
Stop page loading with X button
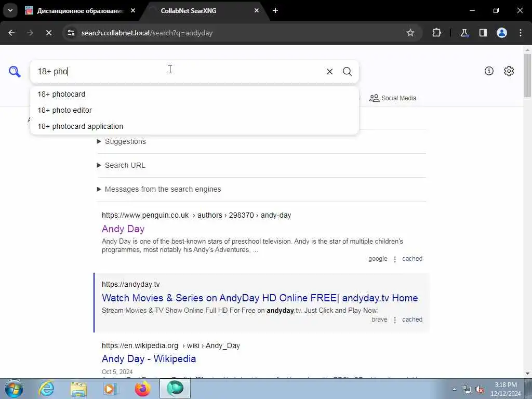[x=49, y=33]
